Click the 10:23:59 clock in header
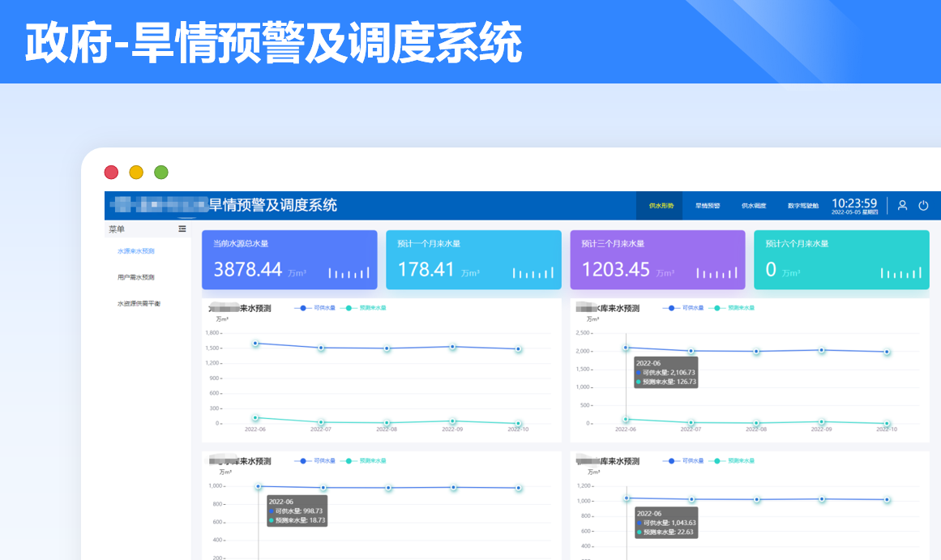941x560 pixels. click(854, 203)
